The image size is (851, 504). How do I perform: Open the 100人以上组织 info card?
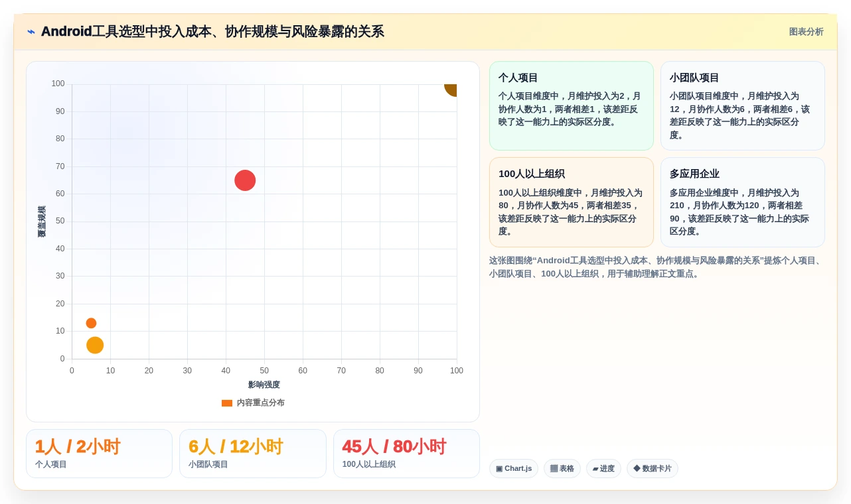coord(571,202)
